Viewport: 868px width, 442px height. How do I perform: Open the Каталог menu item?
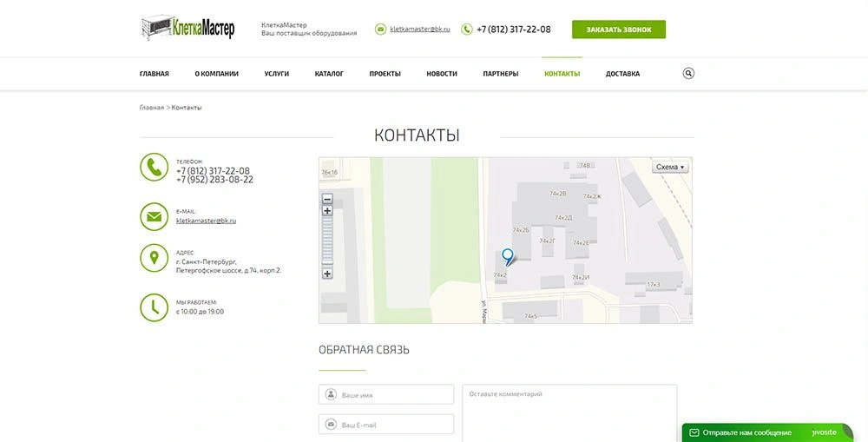(329, 74)
